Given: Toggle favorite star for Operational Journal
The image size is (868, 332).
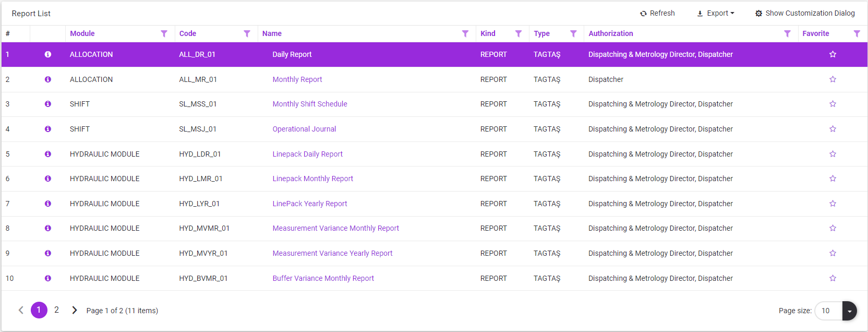Looking at the screenshot, I should point(833,129).
